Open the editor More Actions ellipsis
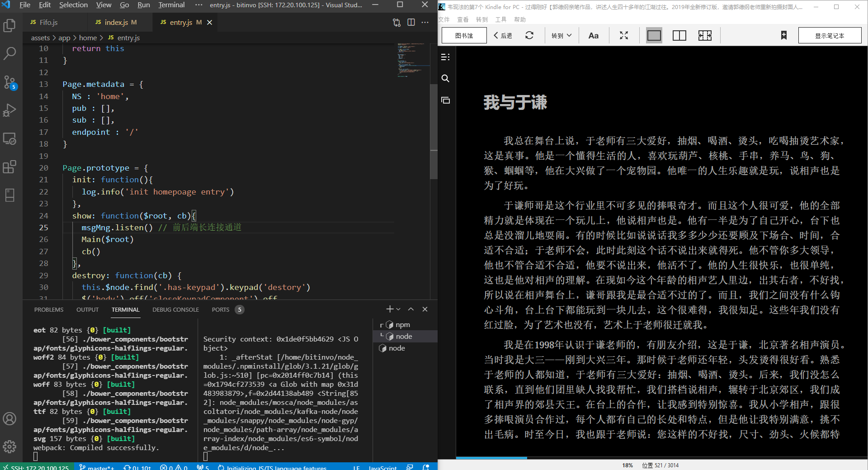This screenshot has width=868, height=470. tap(425, 22)
